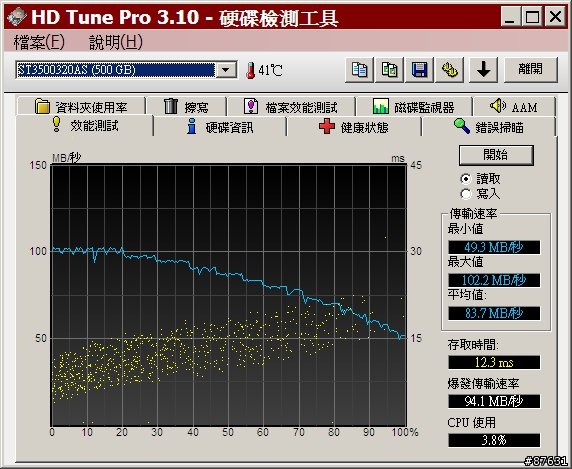Screen dimensions: 572x469
Task: Click the minimize to tray down-arrow icon
Action: click(483, 69)
